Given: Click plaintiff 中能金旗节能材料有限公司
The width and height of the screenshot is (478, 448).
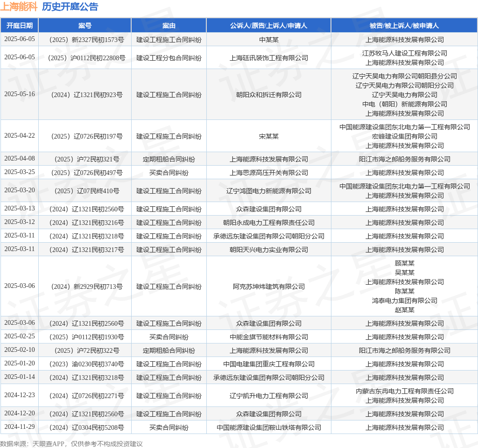Looking at the screenshot, I should tap(268, 337).
